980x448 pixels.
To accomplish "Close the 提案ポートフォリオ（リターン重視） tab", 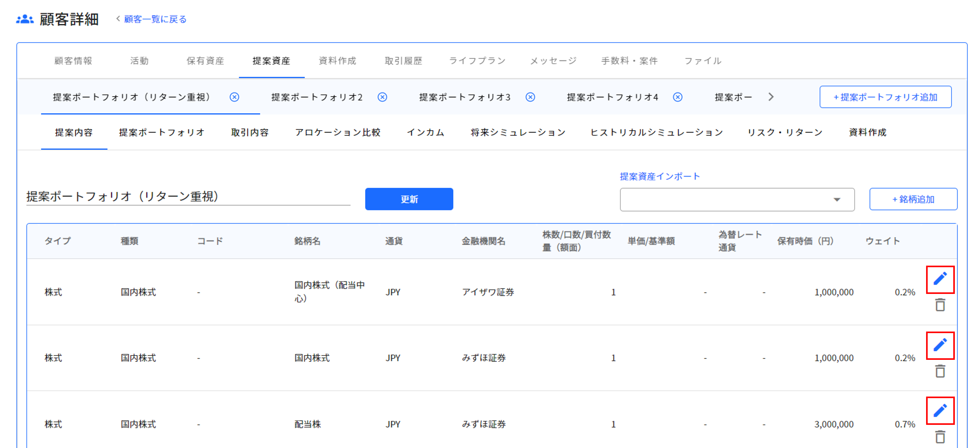I will (235, 97).
